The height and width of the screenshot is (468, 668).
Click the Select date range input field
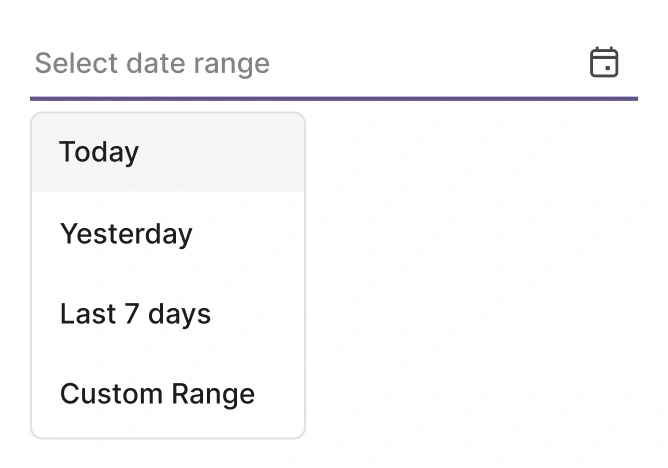[x=300, y=63]
